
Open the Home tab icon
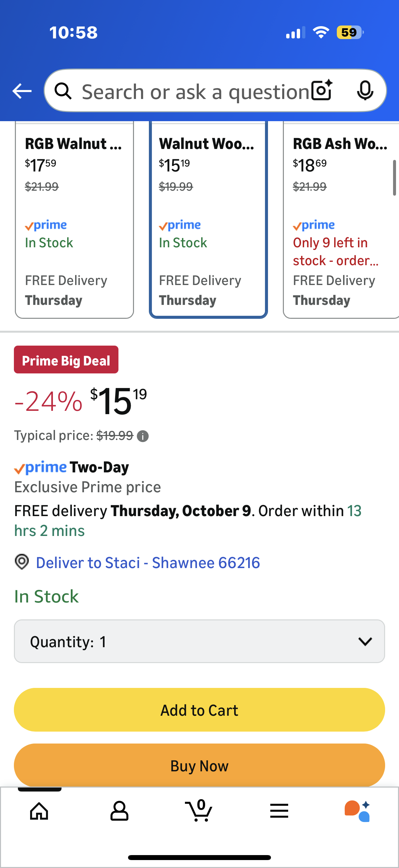click(39, 811)
